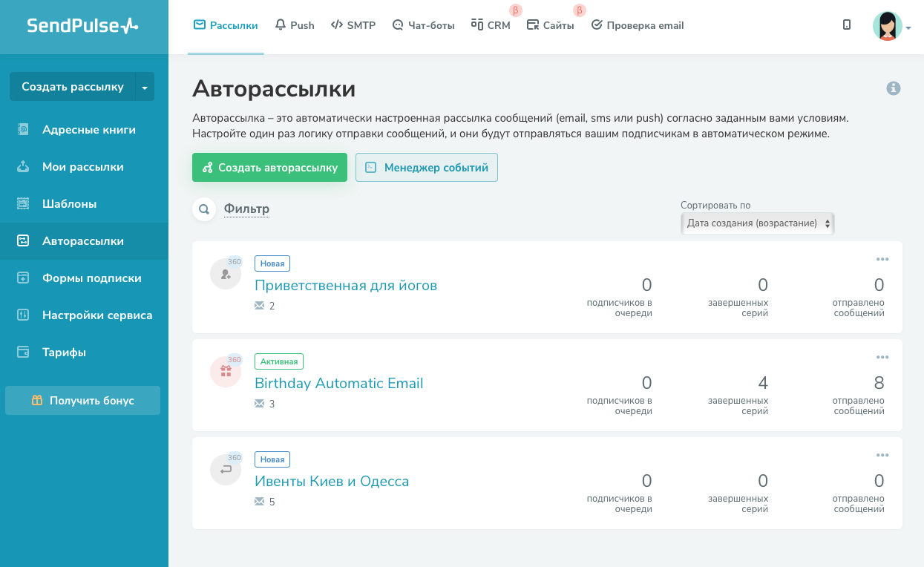Click the gift icon for Birthday Automatic Email
Image resolution: width=924 pixels, height=567 pixels.
[226, 371]
